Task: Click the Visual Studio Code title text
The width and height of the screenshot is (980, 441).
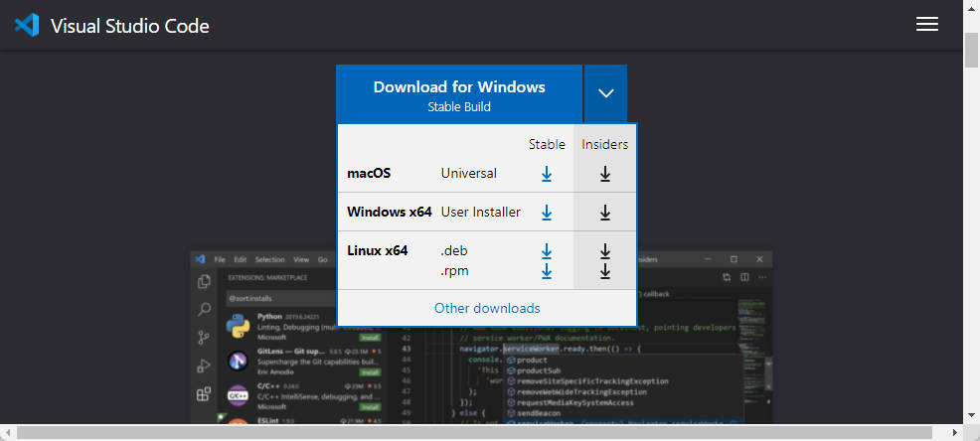Action: coord(130,26)
